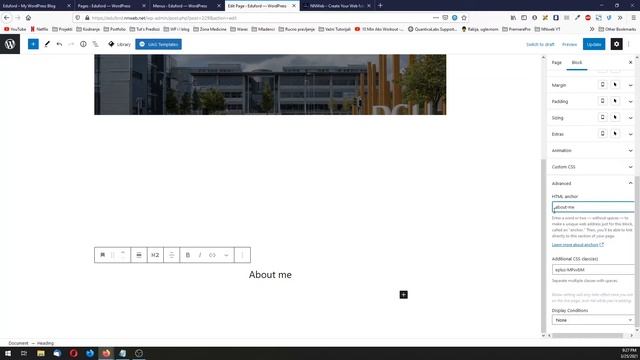Toggle italic formatting
This screenshot has width=640, height=360.
tap(200, 255)
